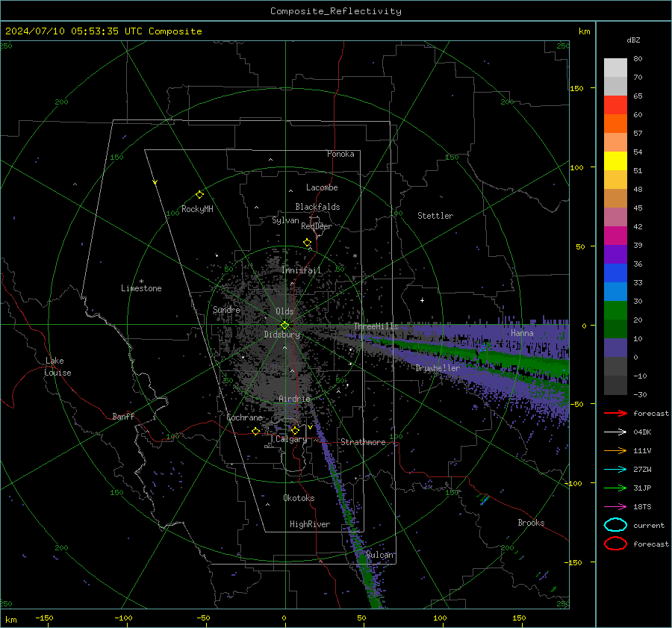This screenshot has width=672, height=628.
Task: Click the Brooks map label
Action: point(531,523)
